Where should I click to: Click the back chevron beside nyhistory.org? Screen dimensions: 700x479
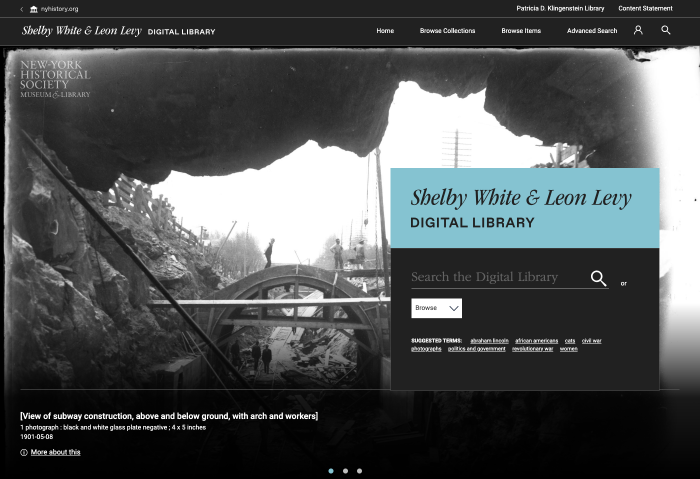(x=21, y=9)
